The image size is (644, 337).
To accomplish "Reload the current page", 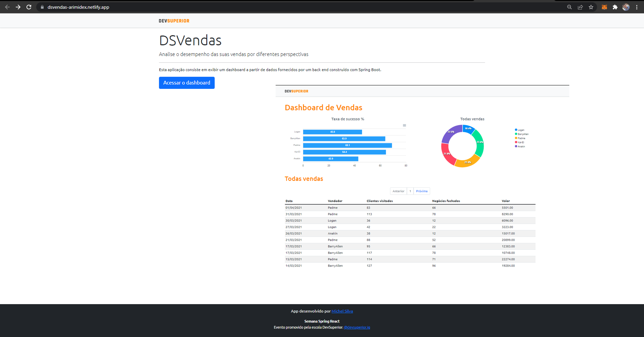I will pyautogui.click(x=29, y=7).
